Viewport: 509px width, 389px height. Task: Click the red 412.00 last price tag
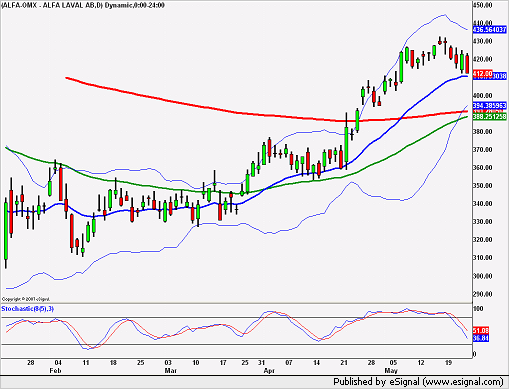pos(482,74)
